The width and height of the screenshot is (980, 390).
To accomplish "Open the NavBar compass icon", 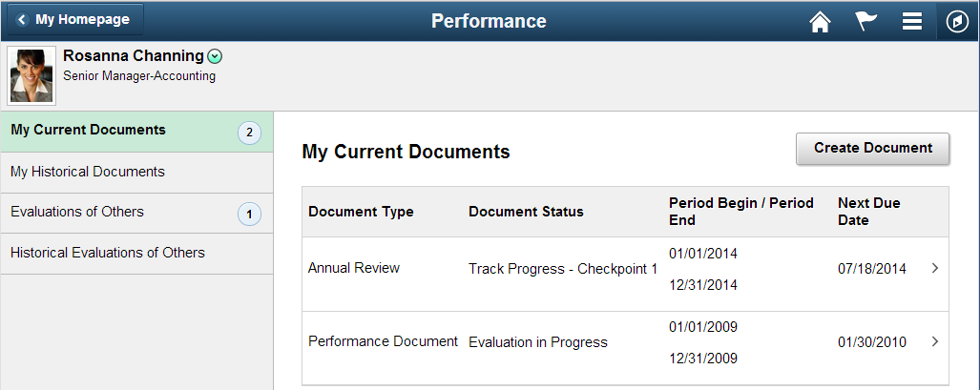I will tap(957, 22).
